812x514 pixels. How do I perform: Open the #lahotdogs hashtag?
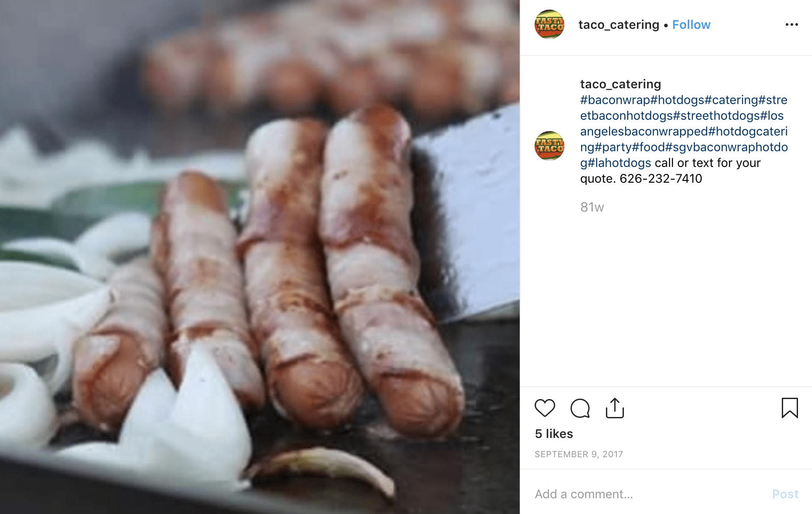[619, 163]
